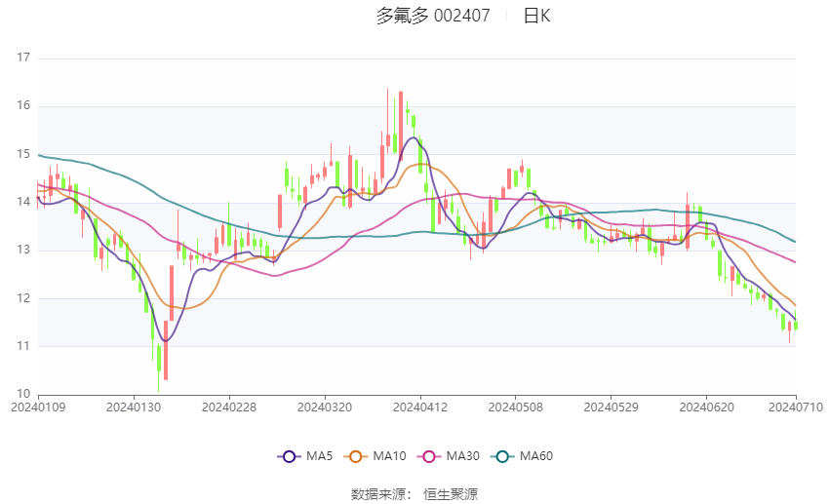
Task: Toggle the MA60 teal legend circle marker
Action: 502,455
